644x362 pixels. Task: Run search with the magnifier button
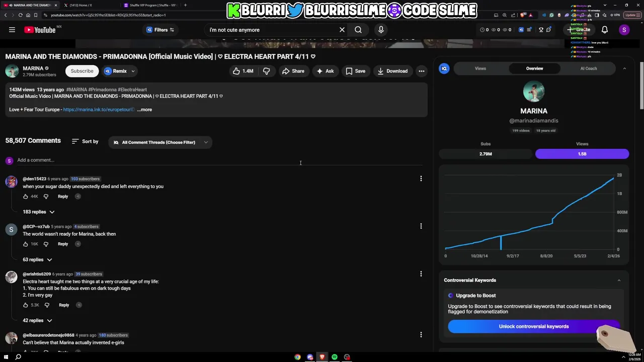tap(358, 30)
